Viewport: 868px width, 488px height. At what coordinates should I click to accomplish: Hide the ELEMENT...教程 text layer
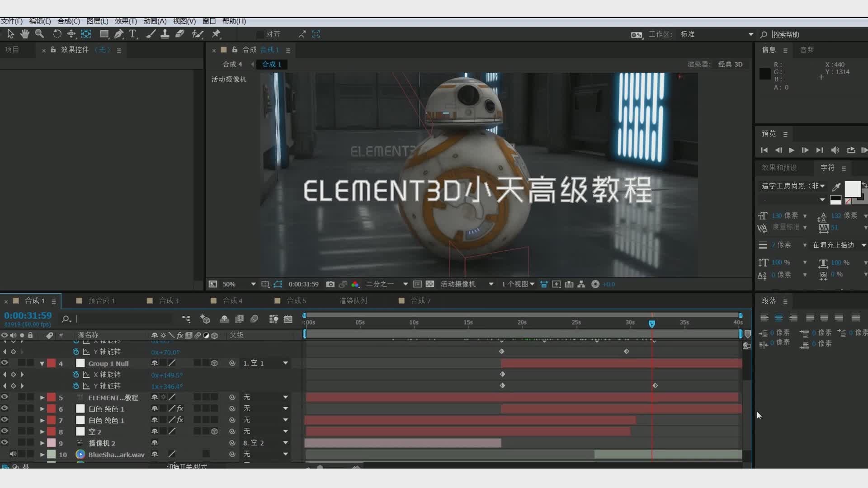tap(5, 397)
